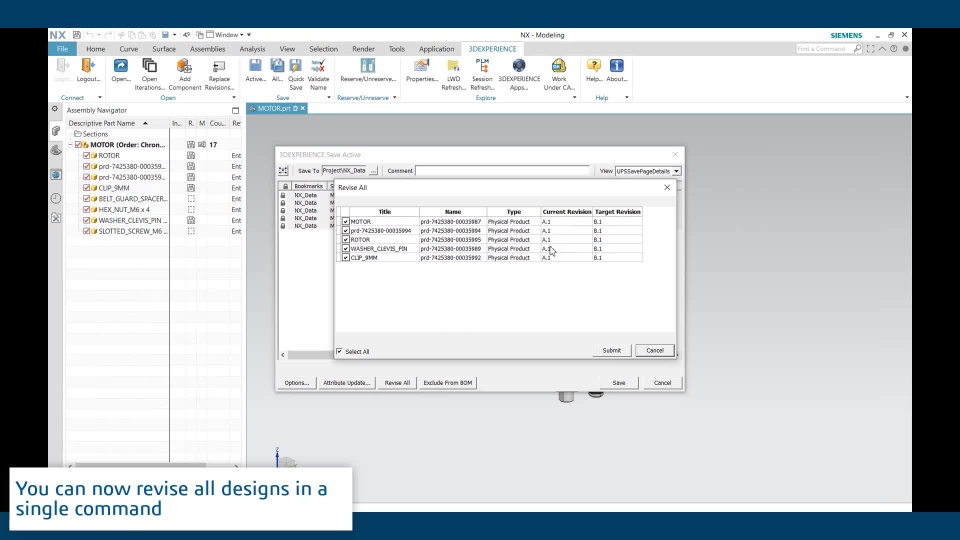The image size is (960, 540).
Task: Click the Validate Name icon
Action: coord(318,66)
